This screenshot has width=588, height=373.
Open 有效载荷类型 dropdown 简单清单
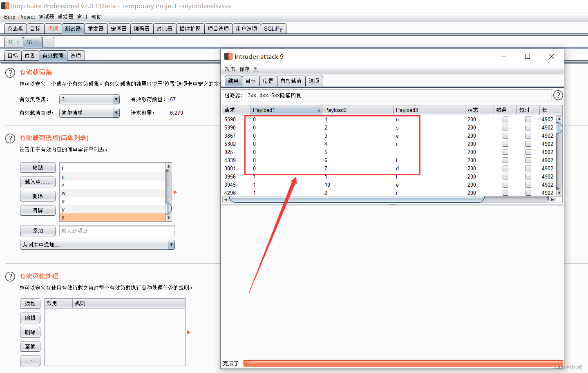click(89, 113)
